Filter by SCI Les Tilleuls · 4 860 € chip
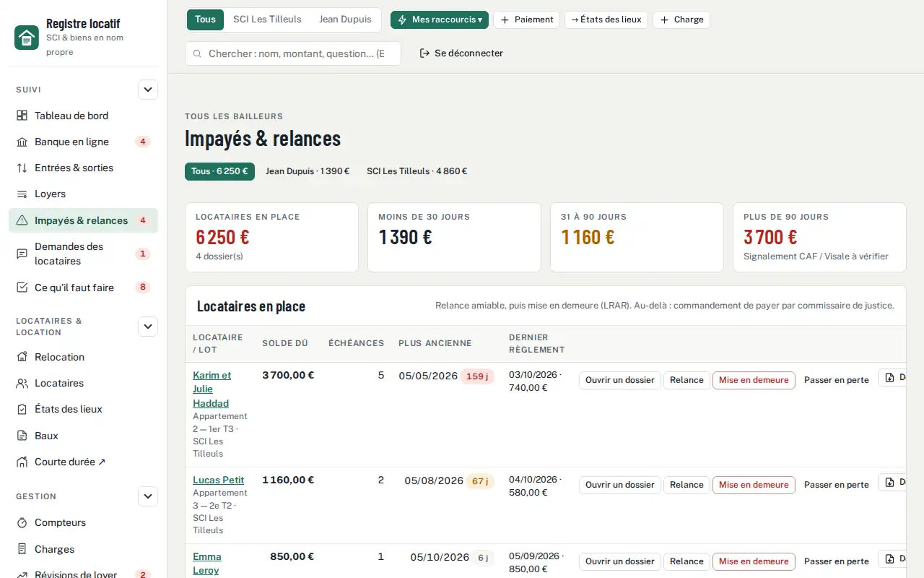The width and height of the screenshot is (924, 578). pyautogui.click(x=417, y=171)
